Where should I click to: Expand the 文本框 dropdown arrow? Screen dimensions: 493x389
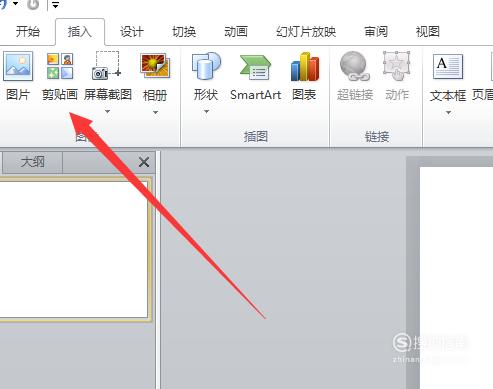(448, 112)
